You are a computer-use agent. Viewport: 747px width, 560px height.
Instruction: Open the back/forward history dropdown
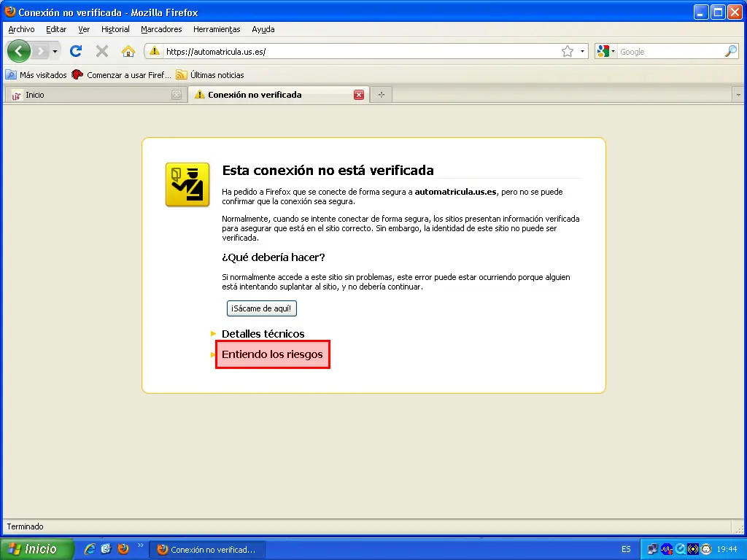tap(55, 52)
